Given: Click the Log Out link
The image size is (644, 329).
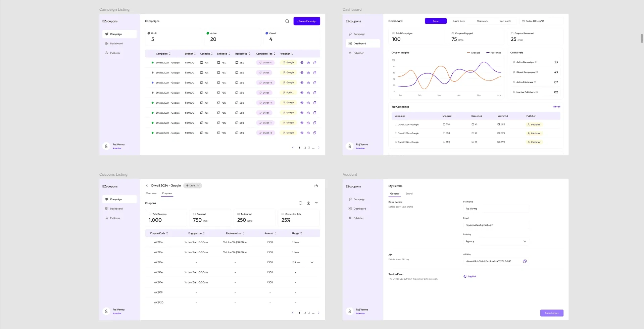Looking at the screenshot, I should click(470, 276).
